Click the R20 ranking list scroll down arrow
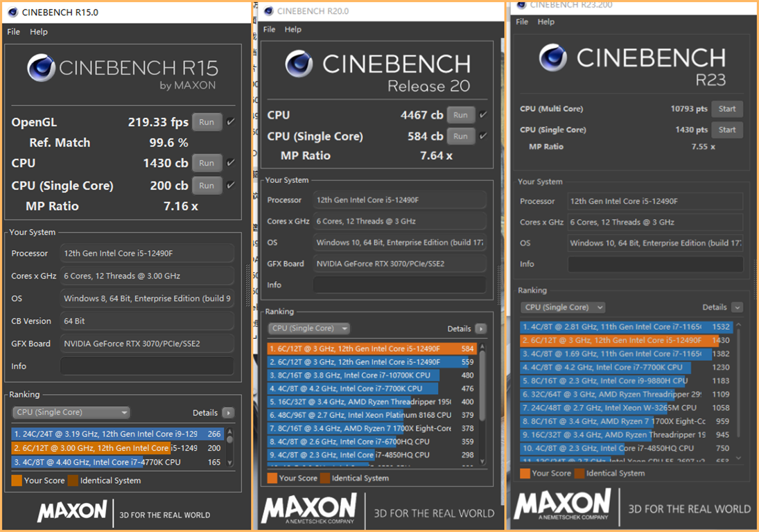This screenshot has height=532, width=759. coord(482,461)
